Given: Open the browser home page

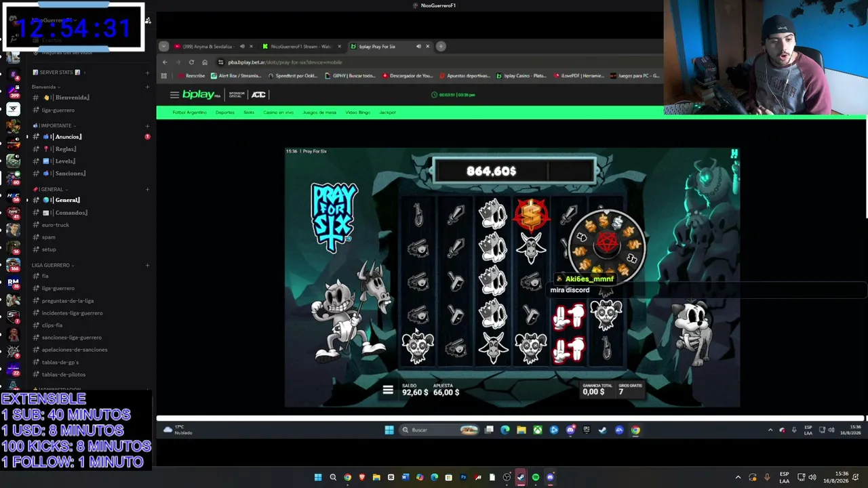Looking at the screenshot, I should [205, 62].
